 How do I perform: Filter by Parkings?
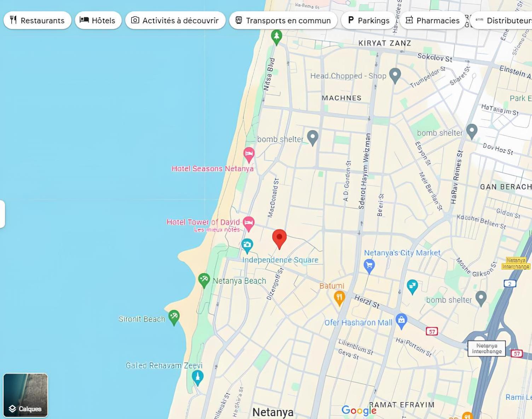369,20
